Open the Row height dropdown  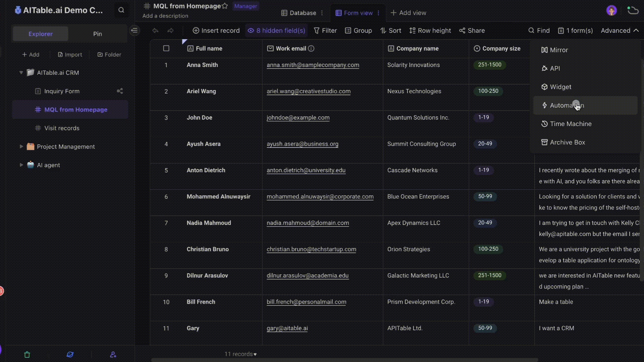430,31
